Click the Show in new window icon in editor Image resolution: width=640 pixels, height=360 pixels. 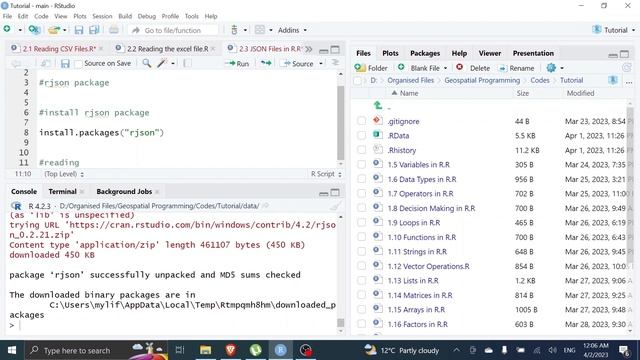(x=46, y=63)
